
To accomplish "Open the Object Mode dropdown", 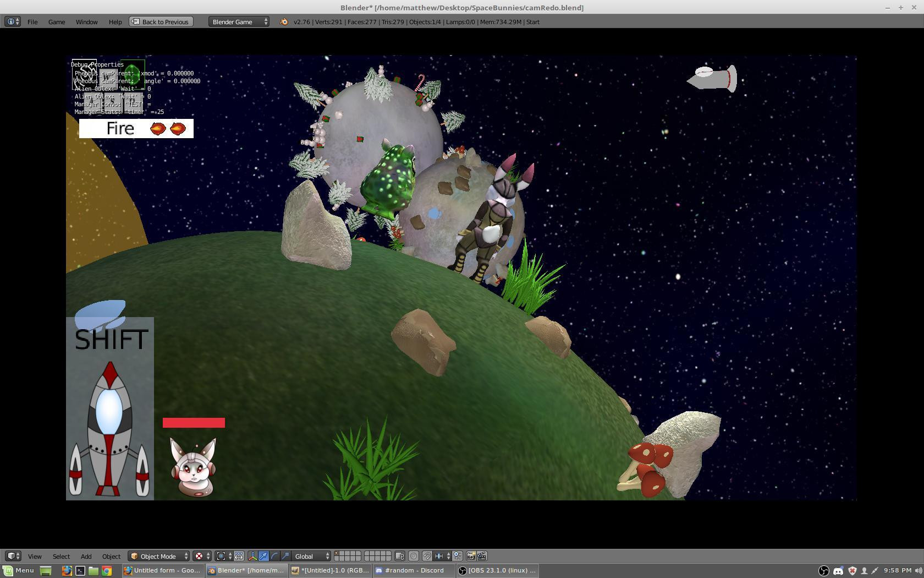I will click(158, 556).
